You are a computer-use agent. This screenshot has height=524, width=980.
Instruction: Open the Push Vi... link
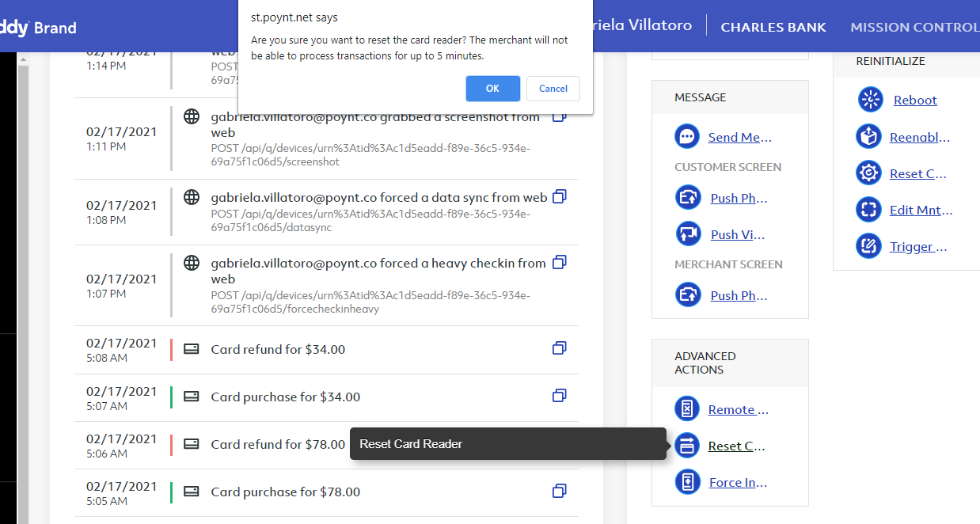tap(737, 234)
